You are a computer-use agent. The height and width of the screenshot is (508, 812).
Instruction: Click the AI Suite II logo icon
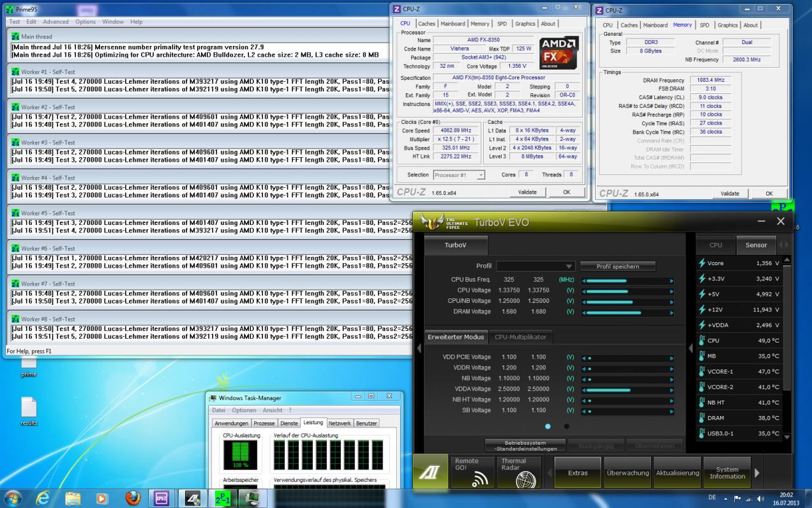430,472
